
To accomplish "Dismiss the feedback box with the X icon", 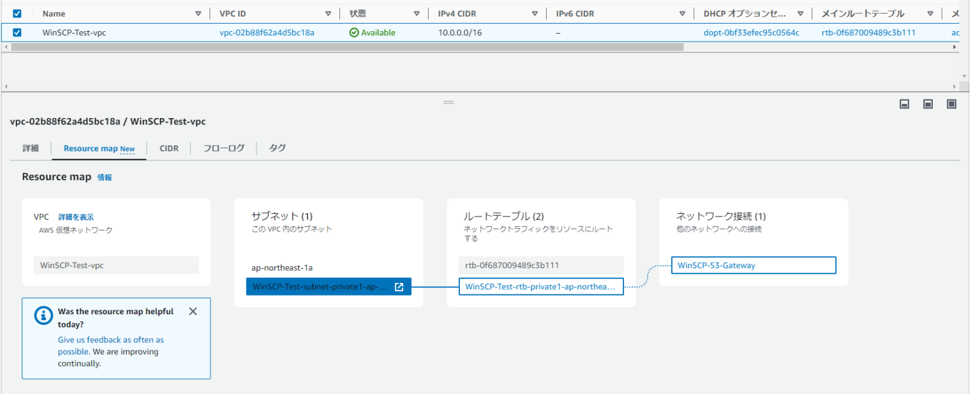I will coord(193,311).
